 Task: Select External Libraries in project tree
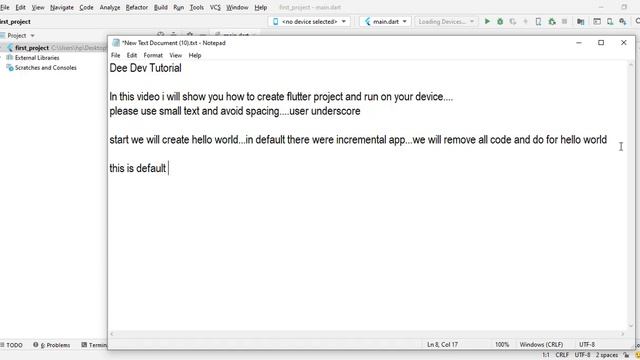click(37, 58)
